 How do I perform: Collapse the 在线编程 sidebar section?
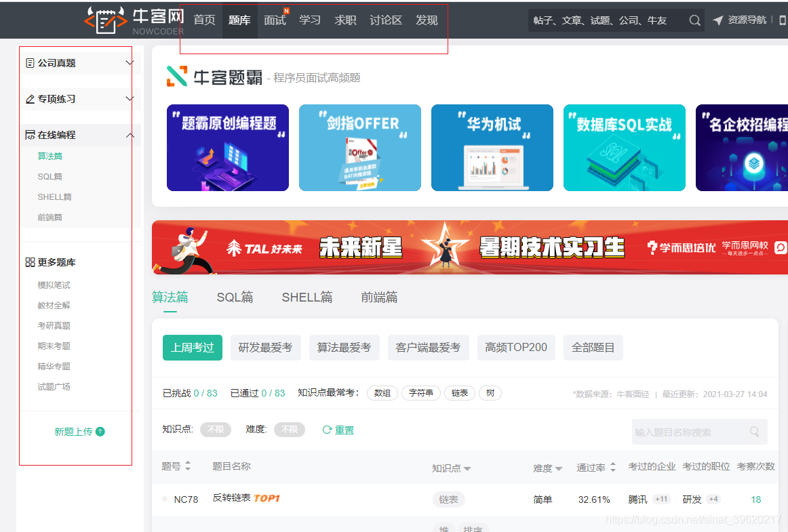[130, 135]
